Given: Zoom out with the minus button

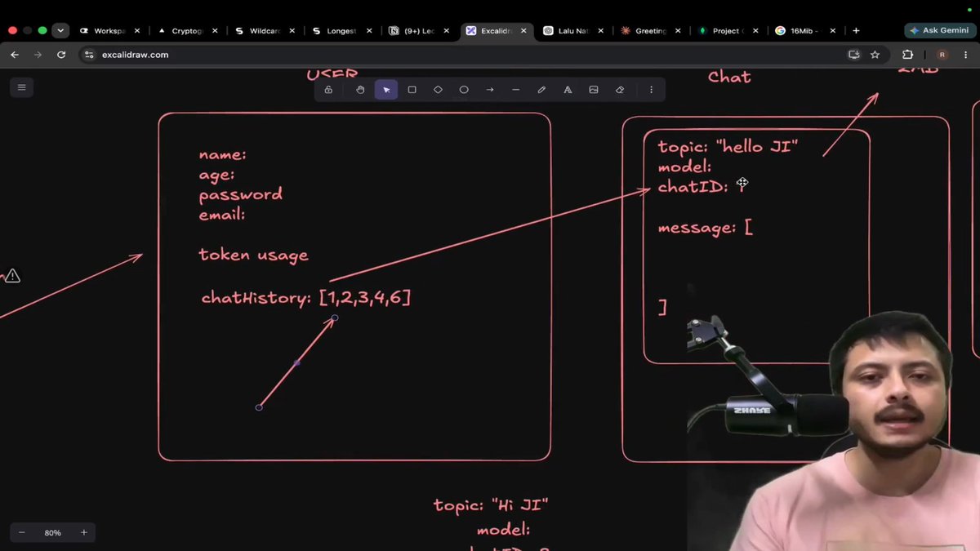Looking at the screenshot, I should [22, 532].
